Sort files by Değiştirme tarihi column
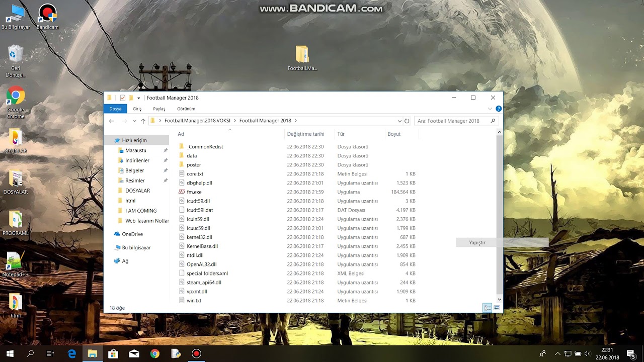644x362 pixels. coord(305,134)
